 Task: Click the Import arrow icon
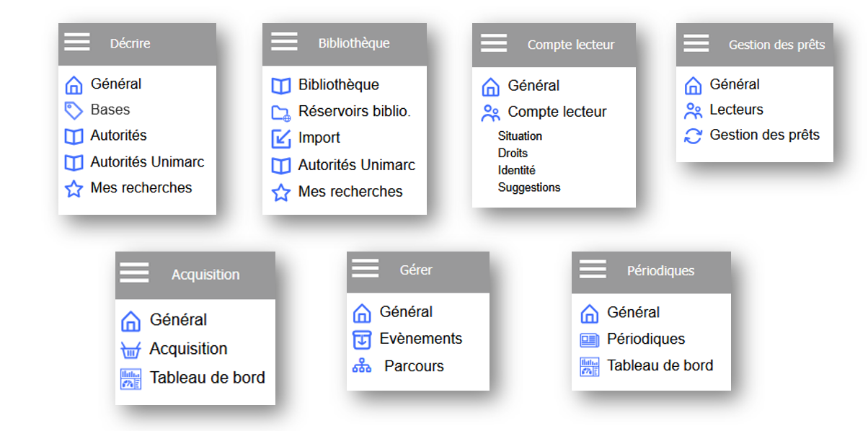coord(280,138)
